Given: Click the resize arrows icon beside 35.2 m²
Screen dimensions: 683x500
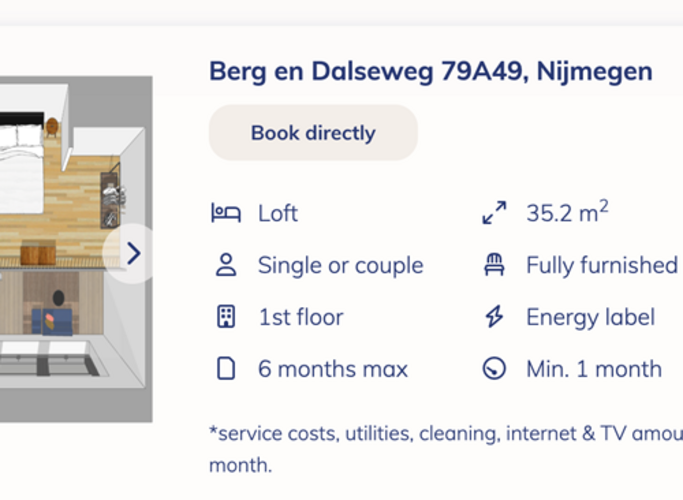Looking at the screenshot, I should (494, 213).
